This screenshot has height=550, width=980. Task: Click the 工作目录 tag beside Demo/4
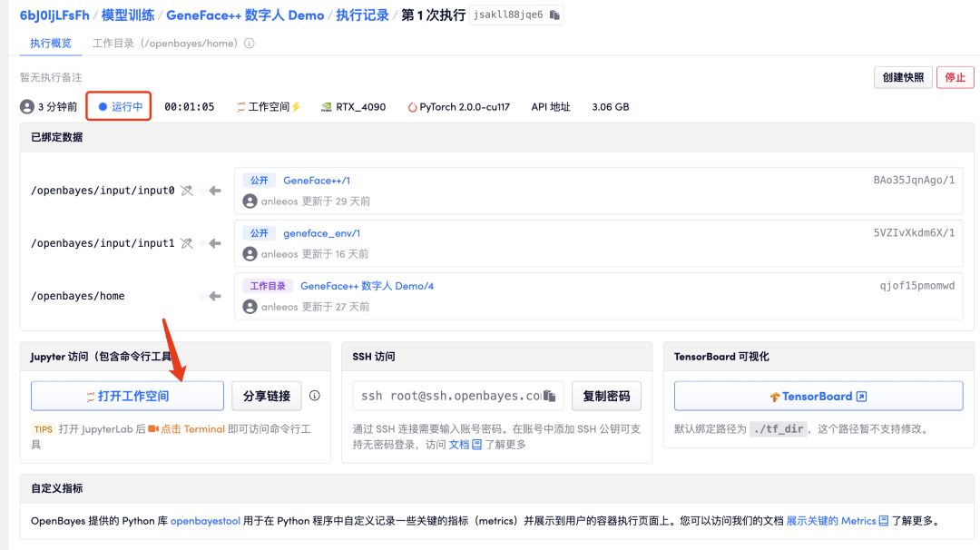(x=268, y=286)
